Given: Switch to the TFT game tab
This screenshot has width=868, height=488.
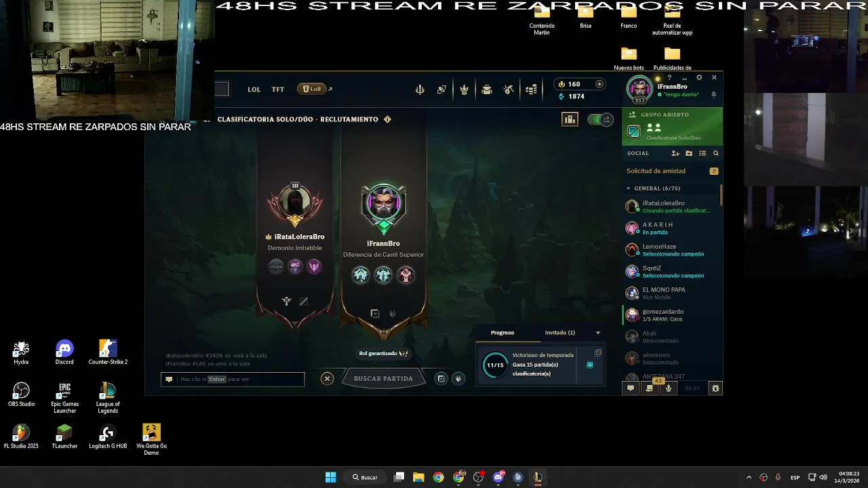Looking at the screenshot, I should coord(278,89).
